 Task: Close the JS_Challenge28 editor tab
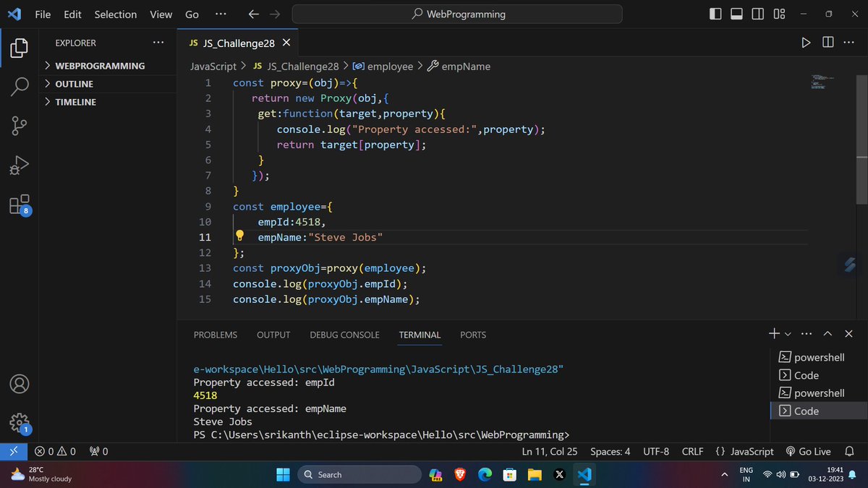(286, 43)
